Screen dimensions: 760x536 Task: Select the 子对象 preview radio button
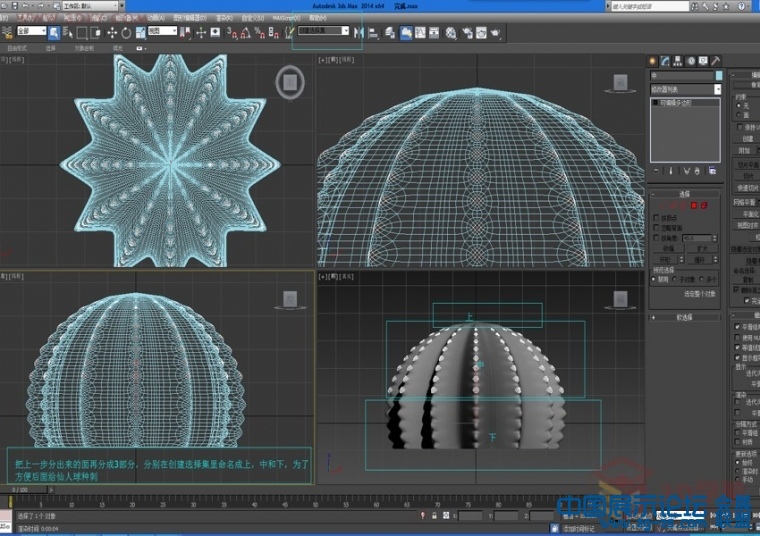pos(675,280)
